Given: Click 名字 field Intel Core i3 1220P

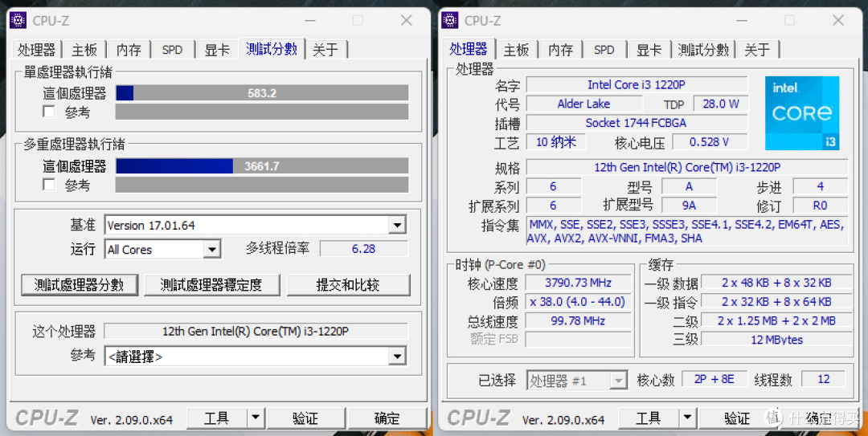Looking at the screenshot, I should (x=637, y=84).
